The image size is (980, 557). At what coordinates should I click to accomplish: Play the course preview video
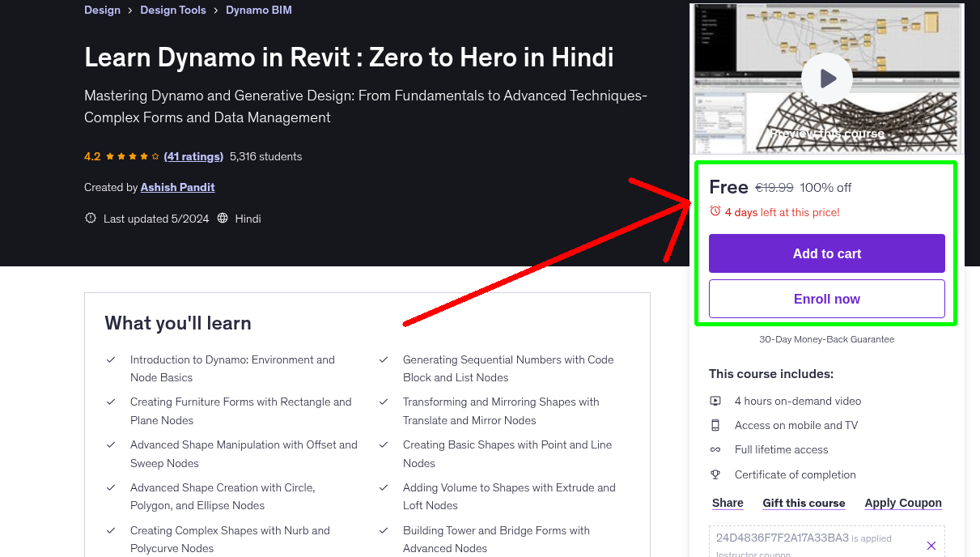coord(826,79)
